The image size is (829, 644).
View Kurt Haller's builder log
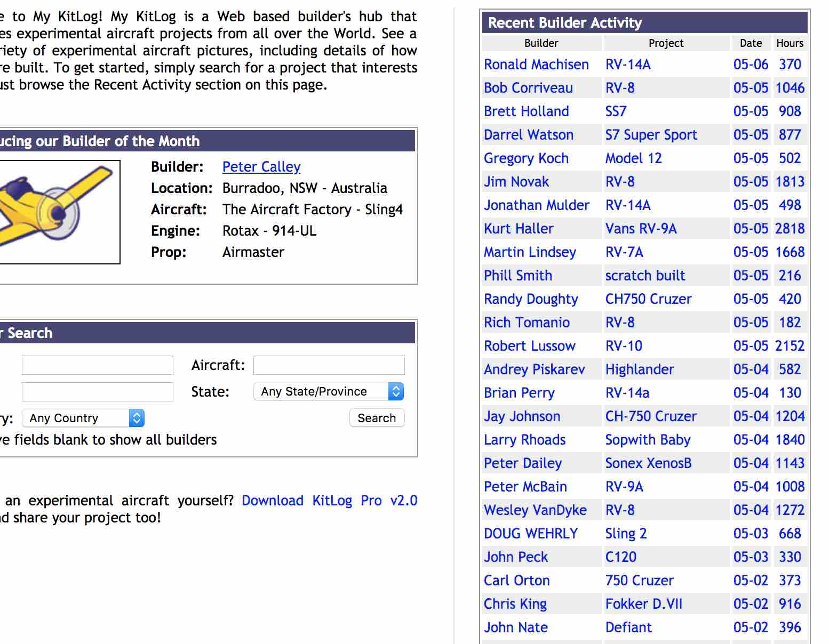tap(519, 229)
